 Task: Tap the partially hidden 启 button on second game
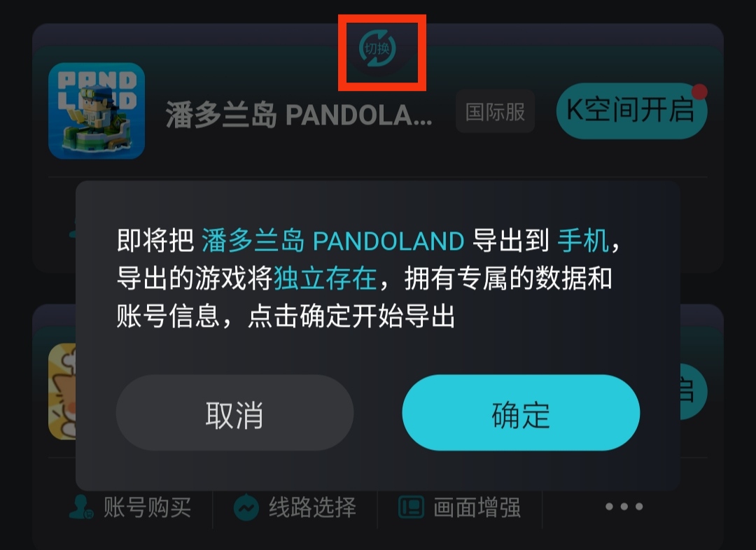(693, 391)
